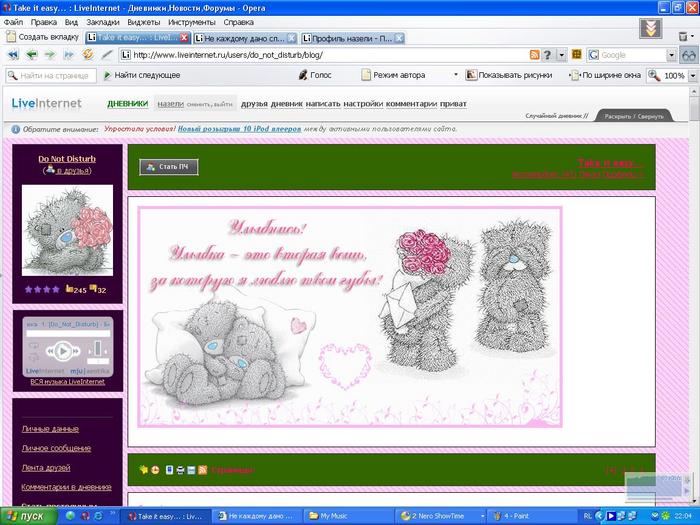
Task: Click the orange down-arrows panel icon top right
Action: coord(650,29)
